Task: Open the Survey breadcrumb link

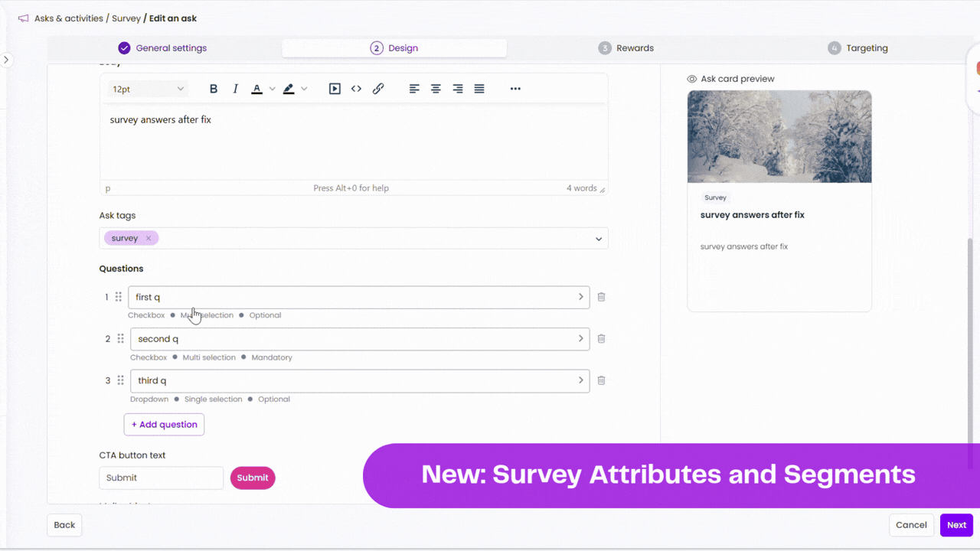Action: pyautogui.click(x=126, y=18)
